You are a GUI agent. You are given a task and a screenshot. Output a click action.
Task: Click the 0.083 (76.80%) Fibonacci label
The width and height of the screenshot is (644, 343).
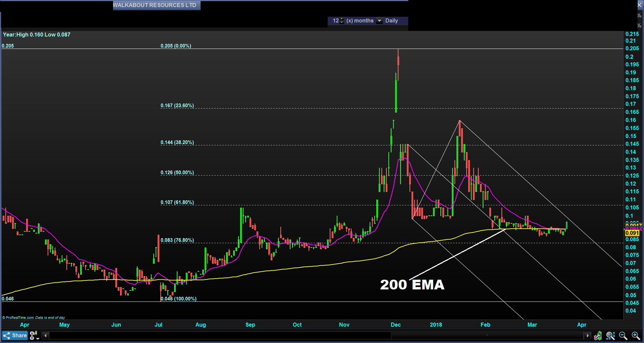pyautogui.click(x=177, y=240)
